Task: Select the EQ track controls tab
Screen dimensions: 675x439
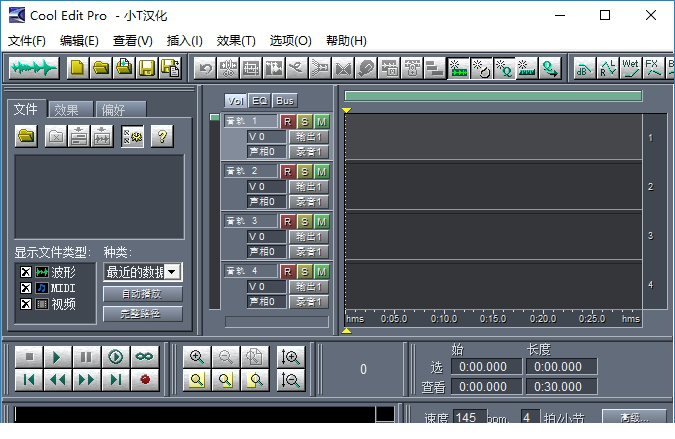Action: pyautogui.click(x=260, y=101)
